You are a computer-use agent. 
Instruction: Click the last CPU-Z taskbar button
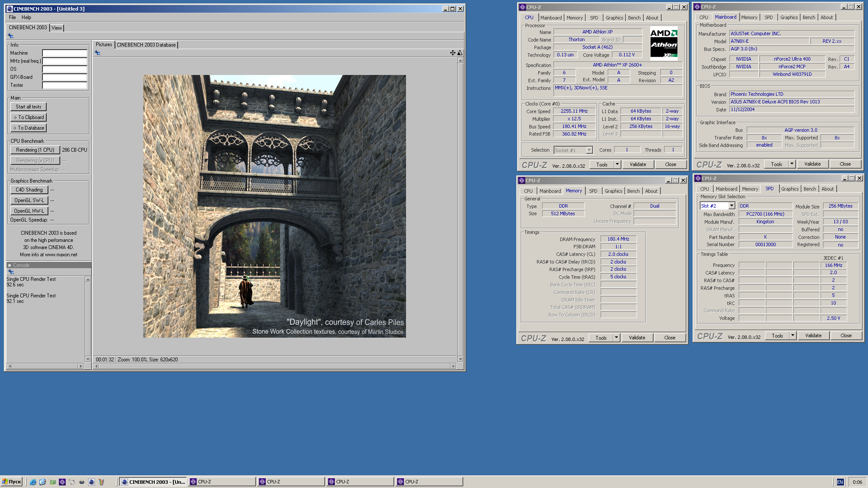point(429,482)
